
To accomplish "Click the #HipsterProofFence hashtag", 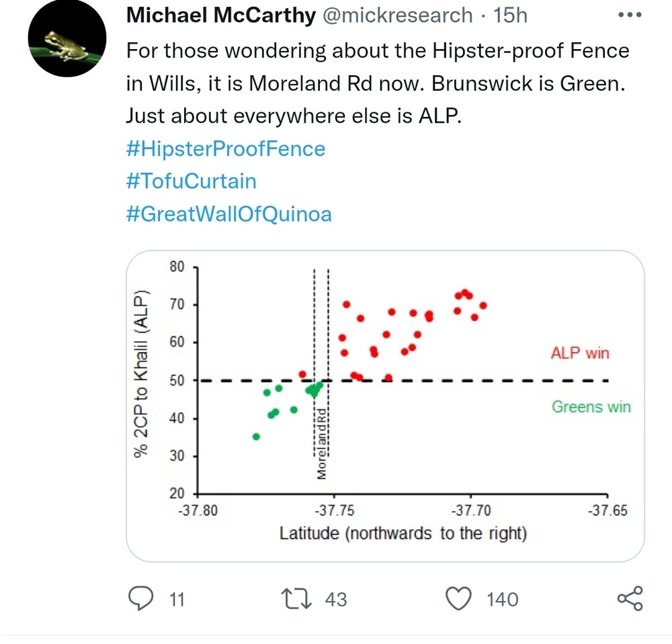I will pos(225,148).
